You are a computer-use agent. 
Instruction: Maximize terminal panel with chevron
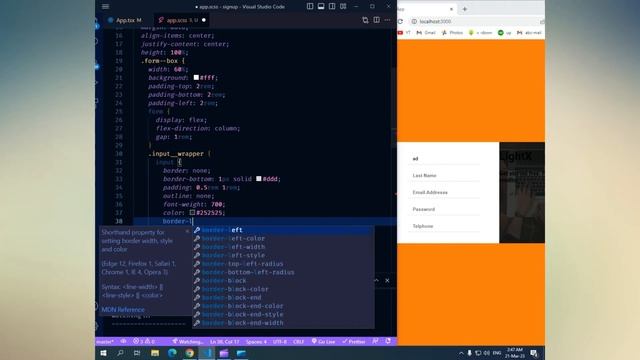[x=376, y=280]
